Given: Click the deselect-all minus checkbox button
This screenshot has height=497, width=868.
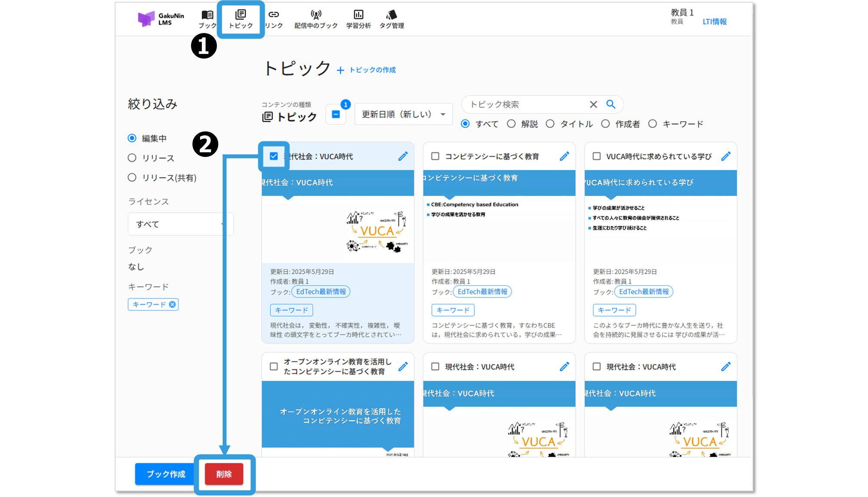Looking at the screenshot, I should tap(336, 114).
